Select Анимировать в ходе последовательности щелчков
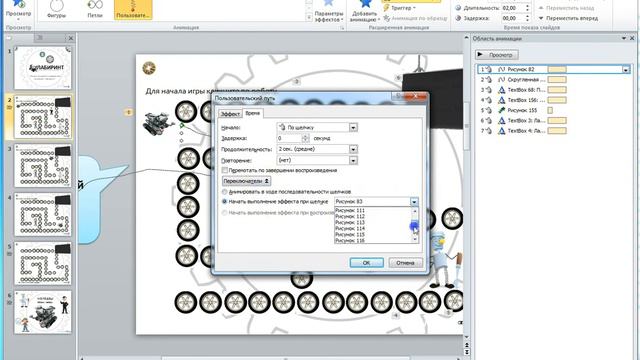This screenshot has height=360, width=640. pyautogui.click(x=224, y=191)
